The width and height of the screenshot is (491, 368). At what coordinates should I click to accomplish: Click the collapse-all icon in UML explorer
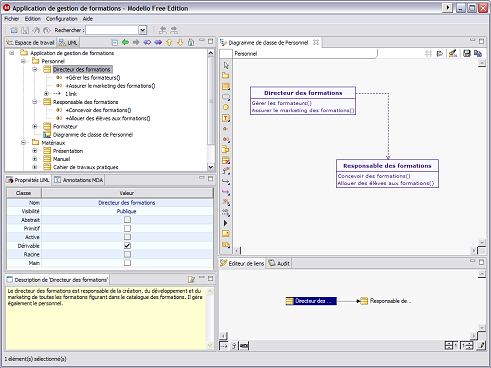tap(114, 42)
